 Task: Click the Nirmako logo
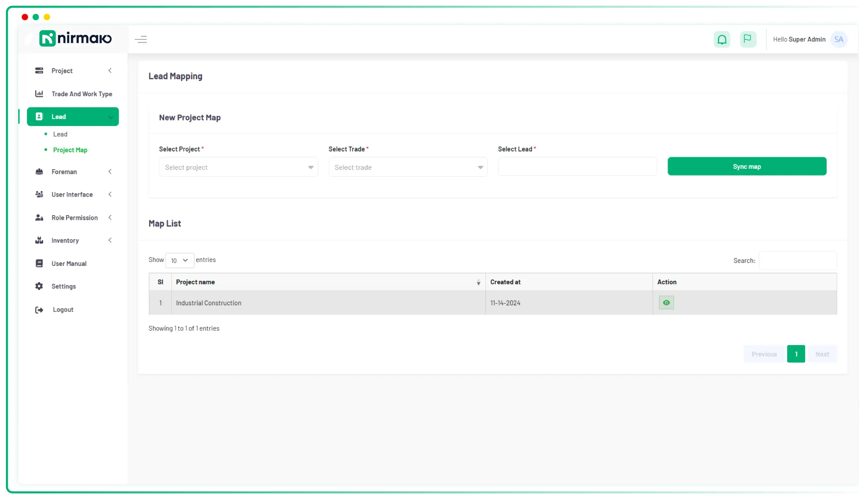pos(75,39)
